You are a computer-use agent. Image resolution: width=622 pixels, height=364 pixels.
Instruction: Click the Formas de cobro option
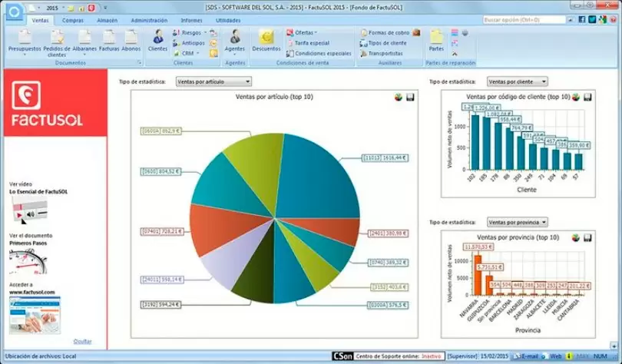click(385, 32)
